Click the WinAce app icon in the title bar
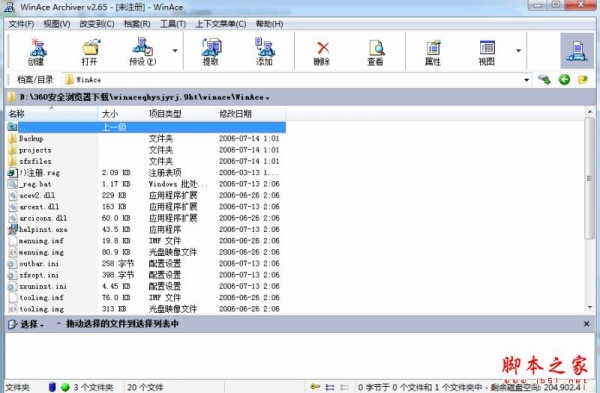600x393 pixels. 9,7
